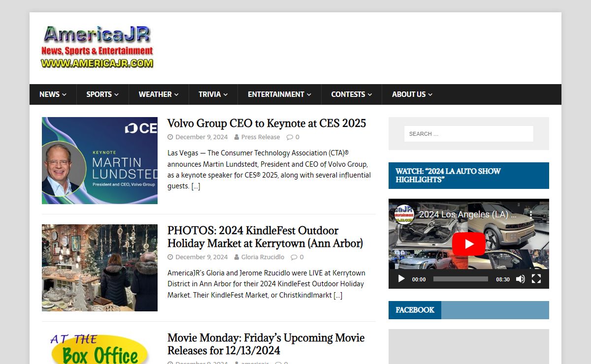Open At the Box Office thumbnail
591x364 pixels.
[99, 349]
